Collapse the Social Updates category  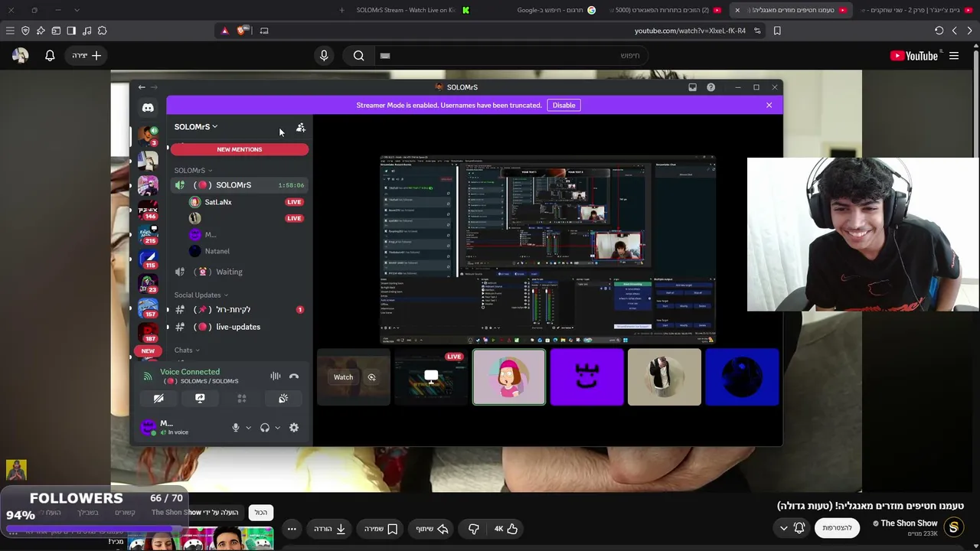[201, 295]
